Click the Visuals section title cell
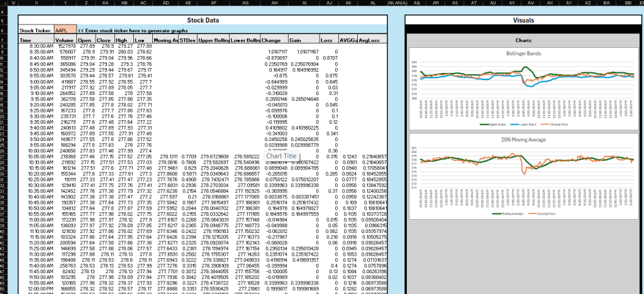 click(x=523, y=20)
